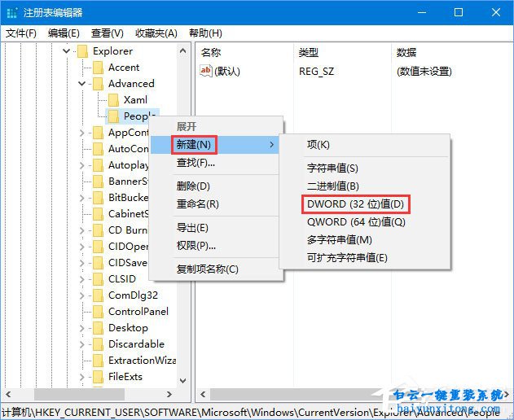514x420 pixels.
Task: Expand the CLSID node arrow
Action: coord(82,279)
